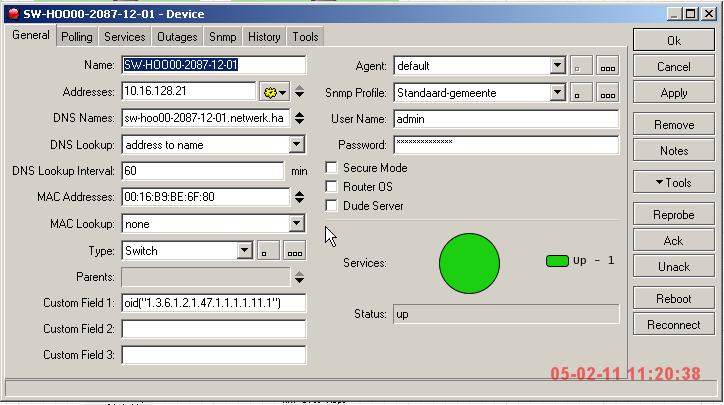Click the MAC Addresses up/down arrows
The height and width of the screenshot is (405, 724).
point(299,197)
